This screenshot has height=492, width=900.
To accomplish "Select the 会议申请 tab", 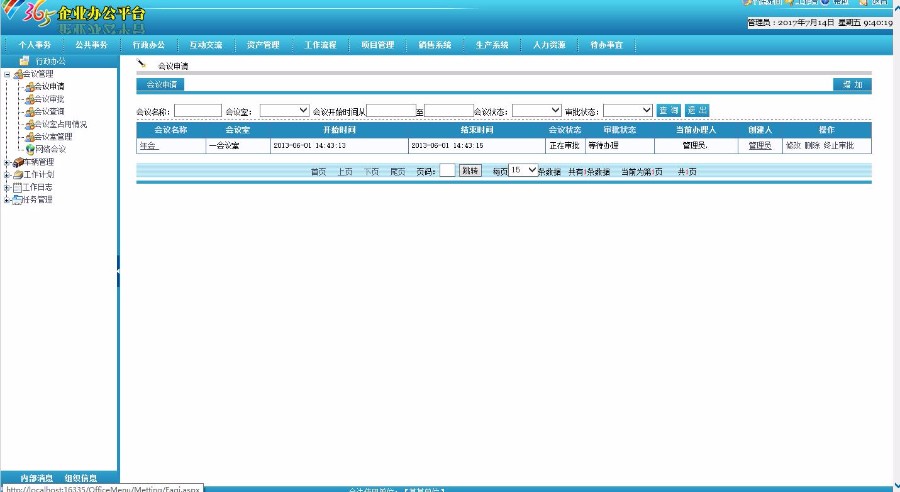I will 160,84.
